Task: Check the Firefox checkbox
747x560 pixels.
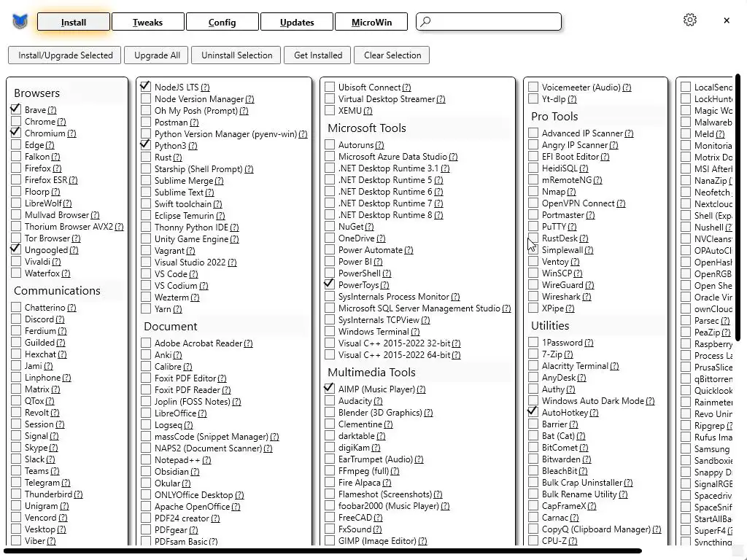Action: point(16,168)
